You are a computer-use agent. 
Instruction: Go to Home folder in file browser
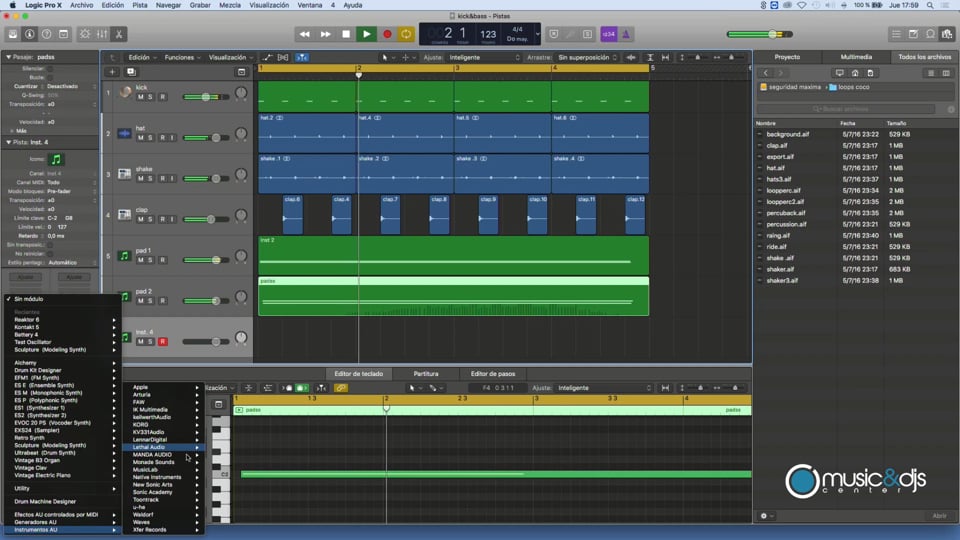click(x=855, y=73)
